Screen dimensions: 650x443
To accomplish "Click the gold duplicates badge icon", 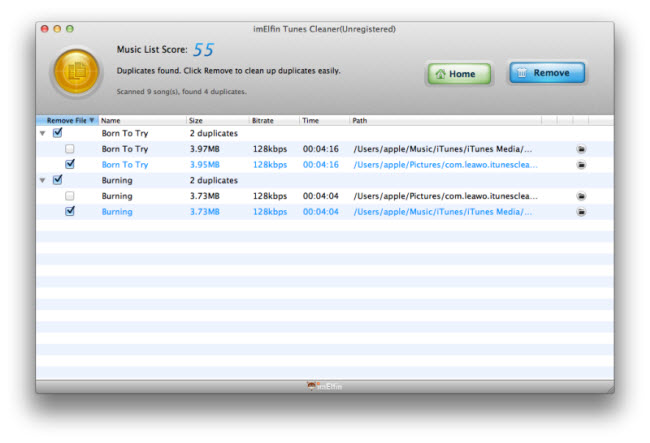I will [x=76, y=71].
